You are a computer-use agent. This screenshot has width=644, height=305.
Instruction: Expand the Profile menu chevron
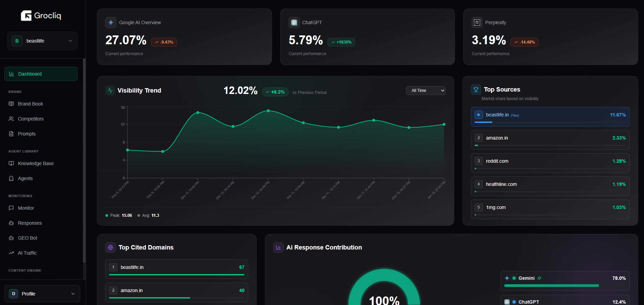pos(73,294)
